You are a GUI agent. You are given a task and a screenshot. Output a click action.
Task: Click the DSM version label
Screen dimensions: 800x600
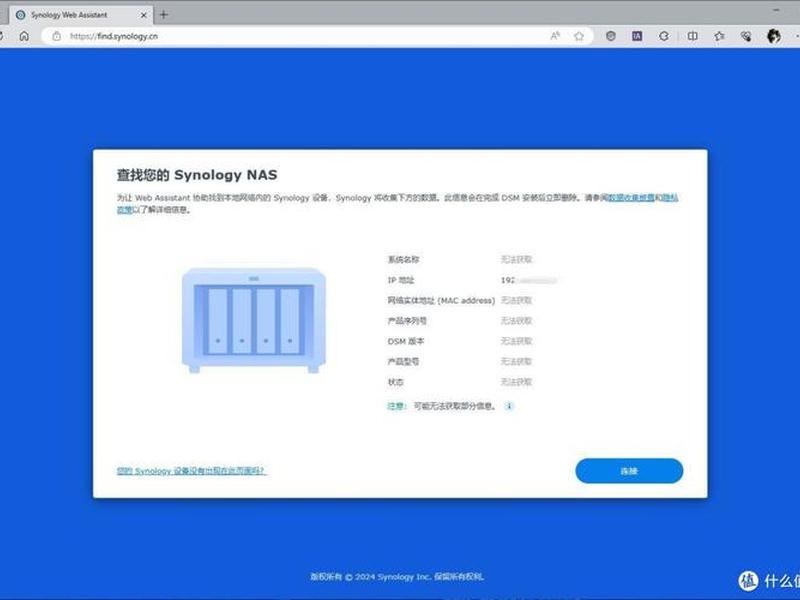pyautogui.click(x=406, y=341)
